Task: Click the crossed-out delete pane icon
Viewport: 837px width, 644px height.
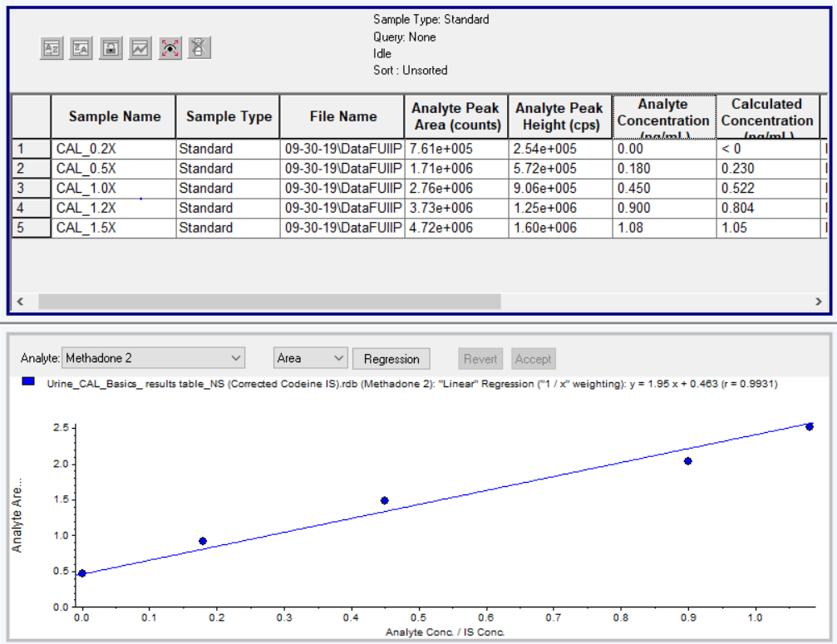Action: tap(199, 49)
